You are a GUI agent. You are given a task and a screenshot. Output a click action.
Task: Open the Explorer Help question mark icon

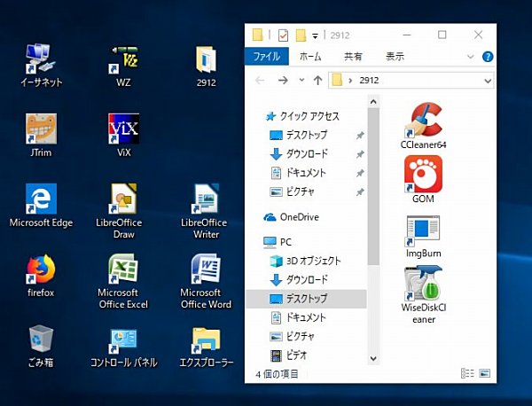(x=488, y=57)
